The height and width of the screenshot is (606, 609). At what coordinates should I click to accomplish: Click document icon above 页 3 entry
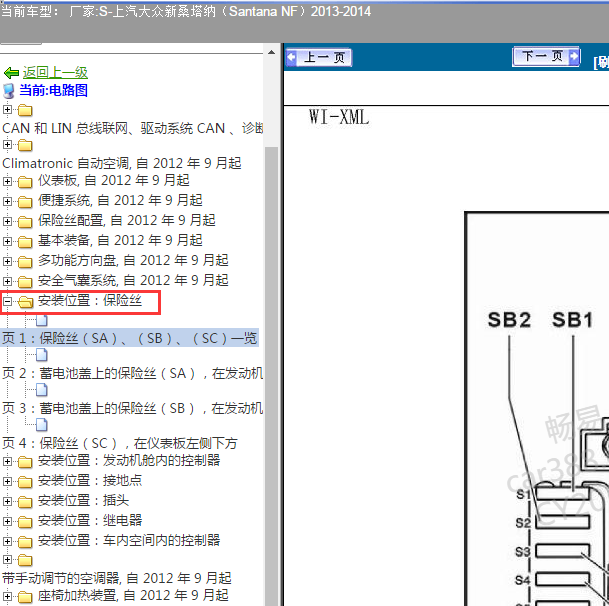click(x=42, y=390)
